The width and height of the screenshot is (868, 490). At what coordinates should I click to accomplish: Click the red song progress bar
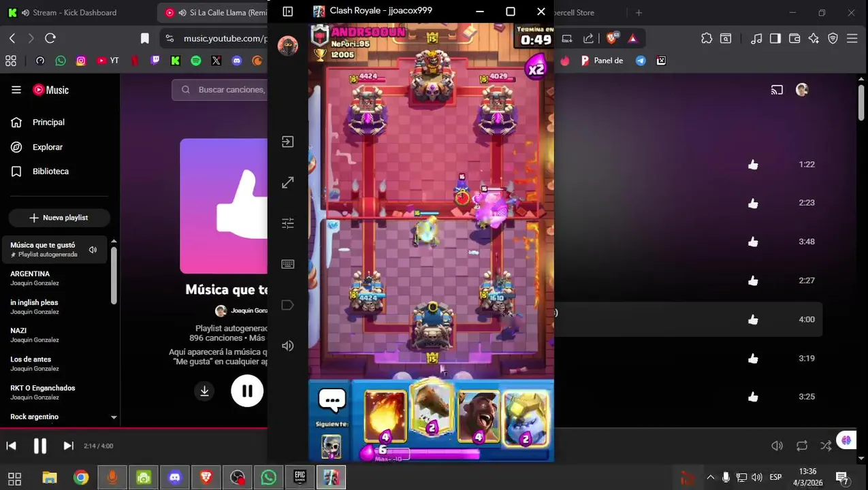133,429
